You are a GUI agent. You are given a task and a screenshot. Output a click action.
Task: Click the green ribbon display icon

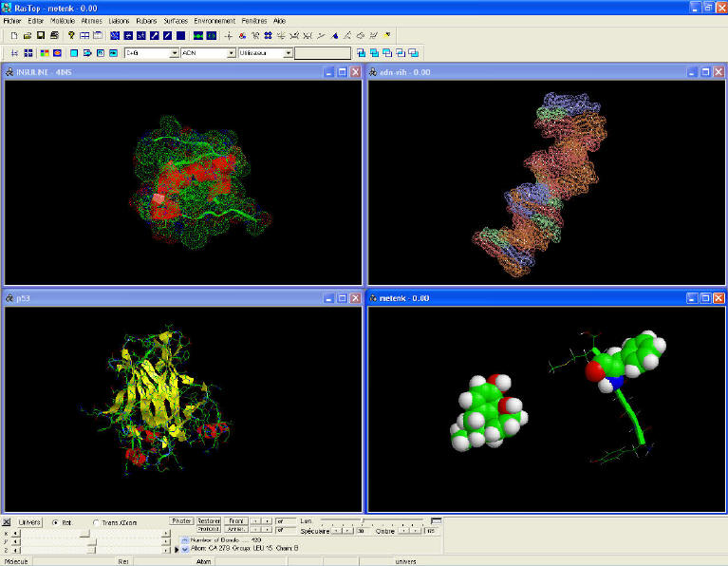click(x=197, y=35)
